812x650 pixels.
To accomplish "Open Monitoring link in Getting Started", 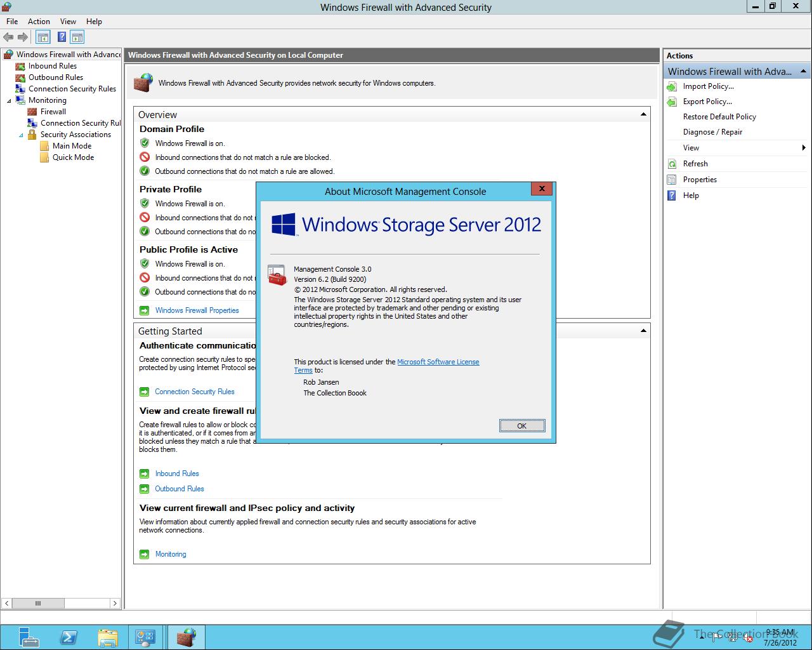I will [x=171, y=554].
